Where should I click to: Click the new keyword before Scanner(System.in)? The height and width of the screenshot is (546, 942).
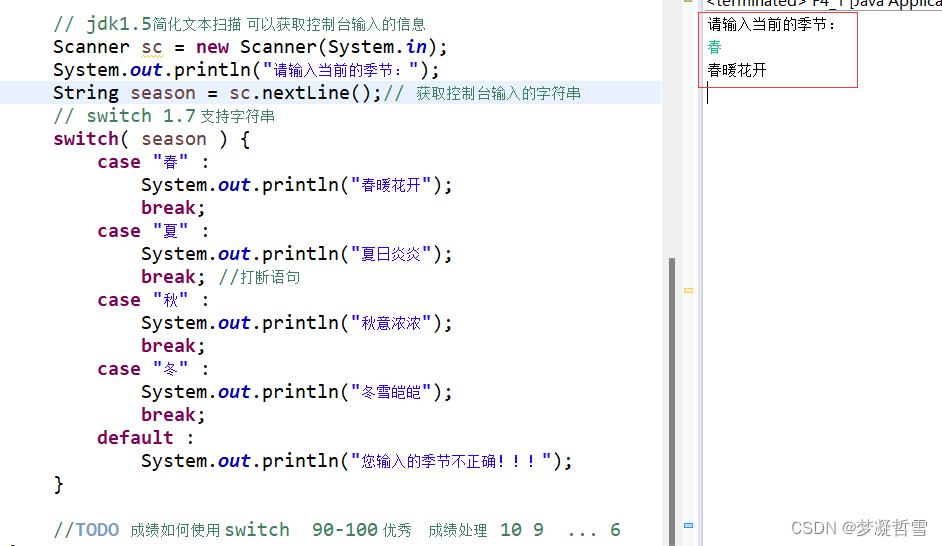[212, 47]
